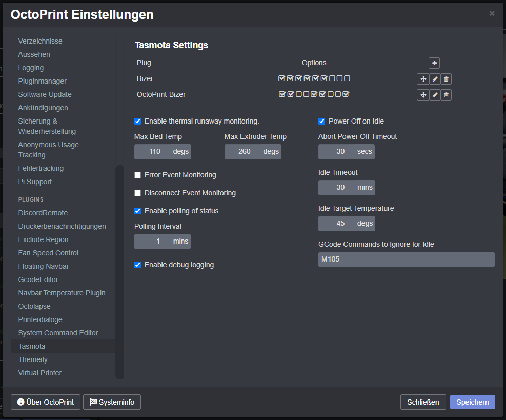
Task: Edit the OctoPrint-Bizer plug settings
Action: click(x=434, y=94)
